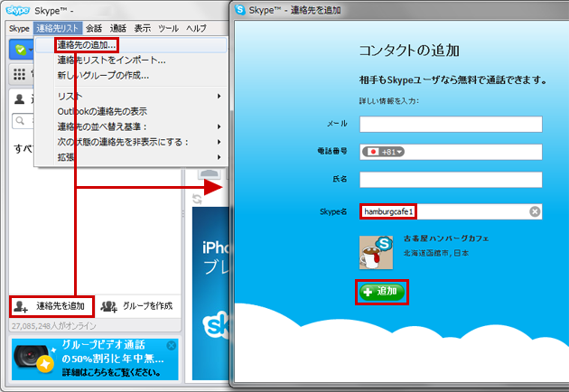The height and width of the screenshot is (392, 569).
Task: Open the 通話 menu
Action: pos(118,28)
